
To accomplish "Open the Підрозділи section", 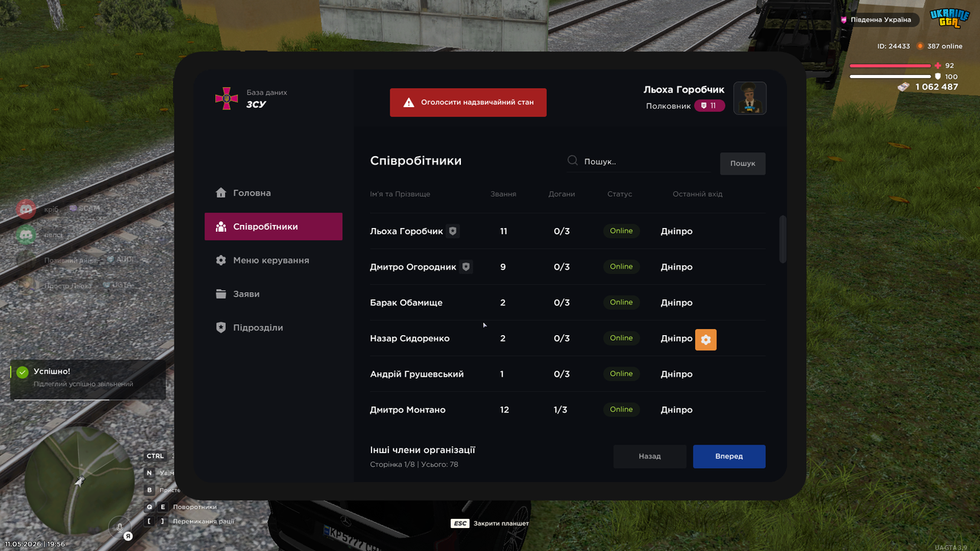I will click(273, 328).
